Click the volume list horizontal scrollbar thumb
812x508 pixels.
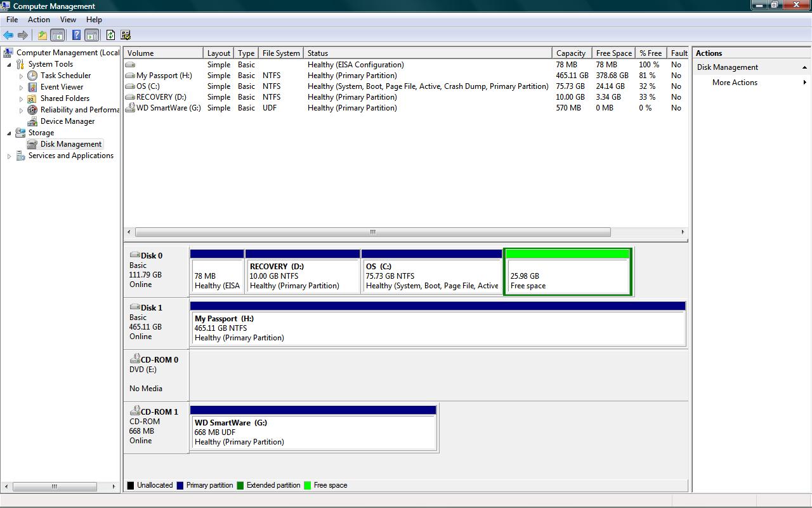coord(373,232)
